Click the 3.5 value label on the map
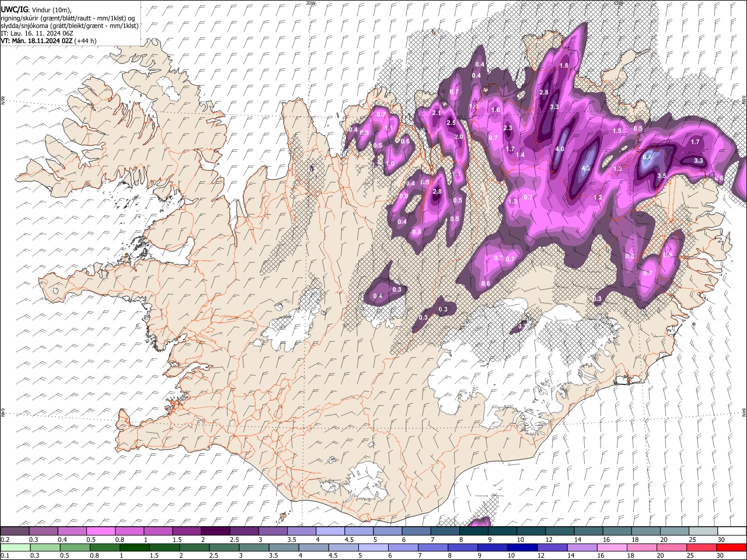 (662, 176)
